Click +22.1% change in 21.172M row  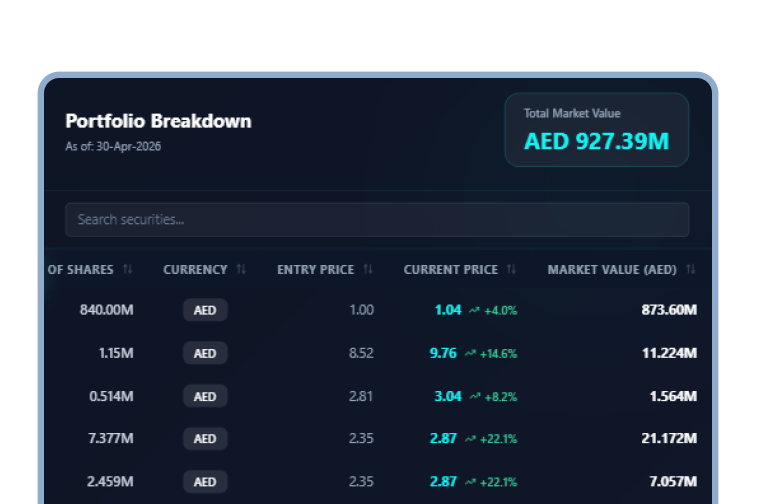point(498,439)
